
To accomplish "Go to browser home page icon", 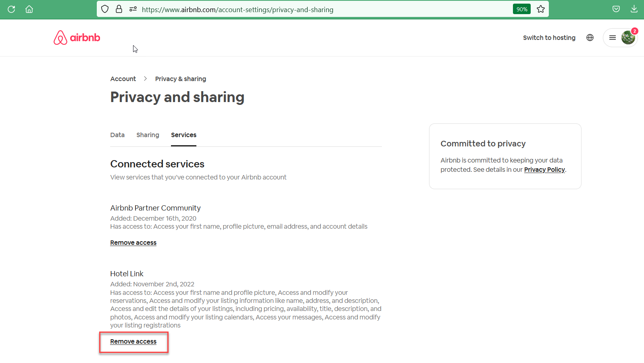I will [29, 9].
